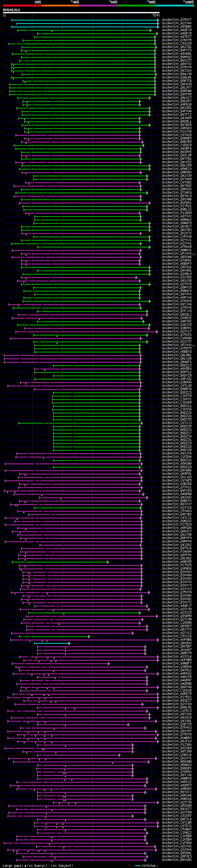
Task: Open UniRef100_B9MT12 hit
Action: (x=177, y=372)
